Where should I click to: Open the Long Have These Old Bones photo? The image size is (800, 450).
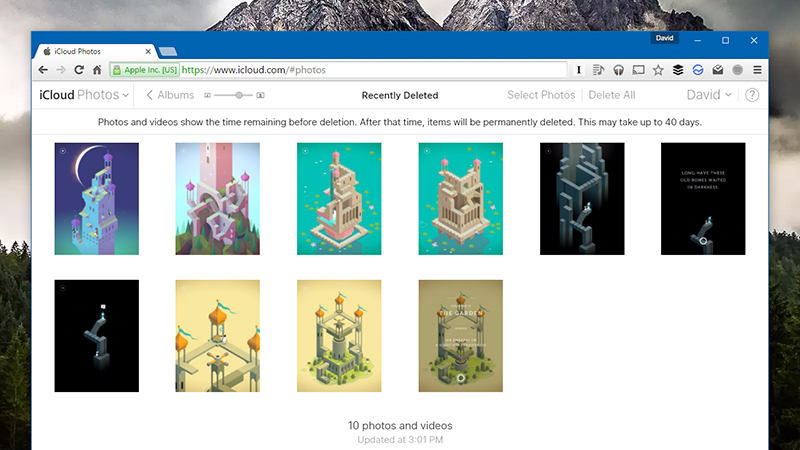coord(703,198)
